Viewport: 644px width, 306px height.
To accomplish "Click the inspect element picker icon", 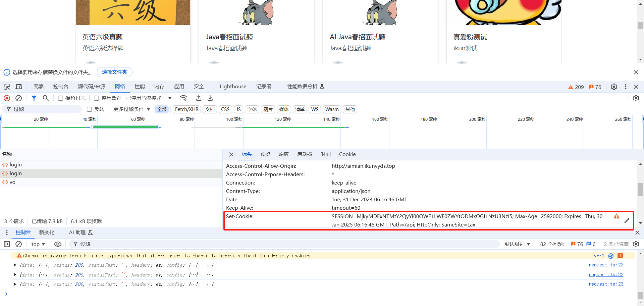I will (x=7, y=87).
